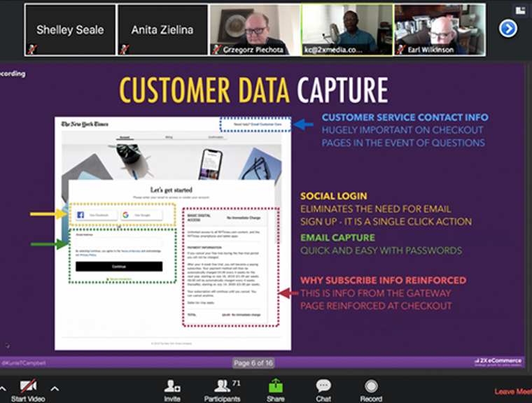Expand the audio options caret beside Start Video

2,389
